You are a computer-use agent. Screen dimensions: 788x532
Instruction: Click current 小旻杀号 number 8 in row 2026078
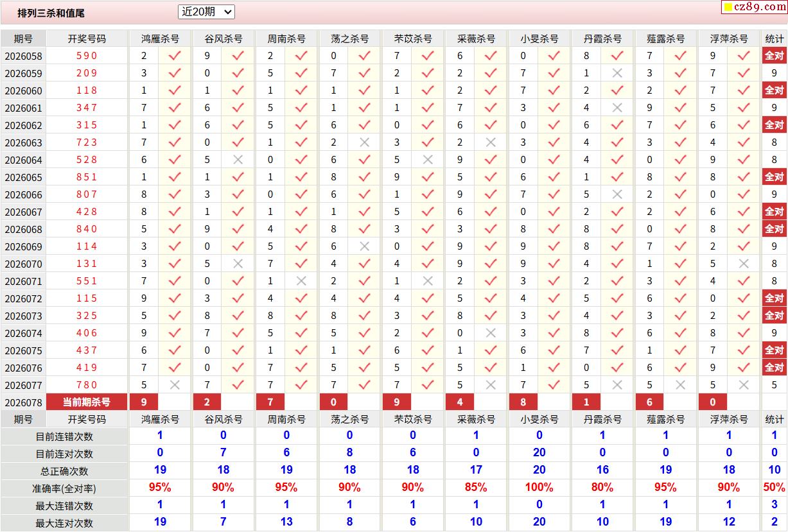[523, 402]
